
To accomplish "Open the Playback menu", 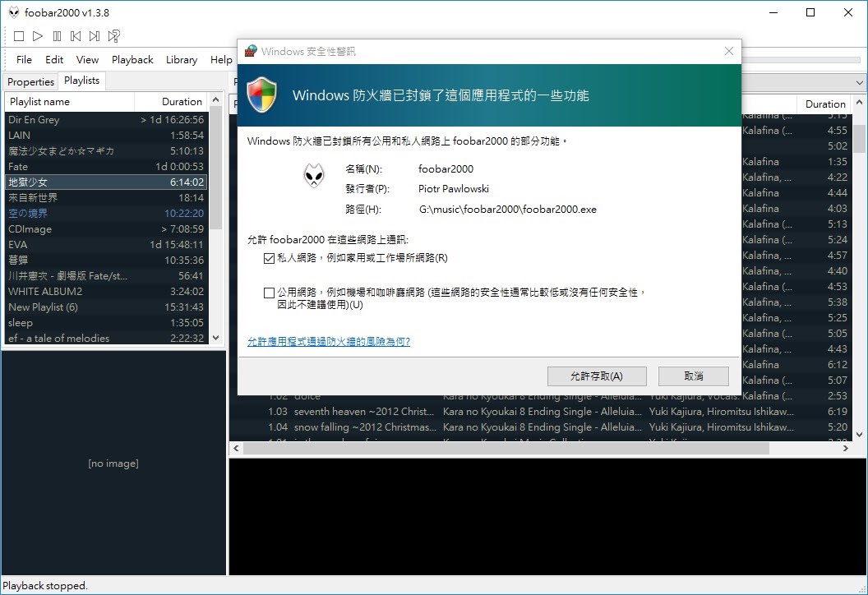I will click(132, 59).
